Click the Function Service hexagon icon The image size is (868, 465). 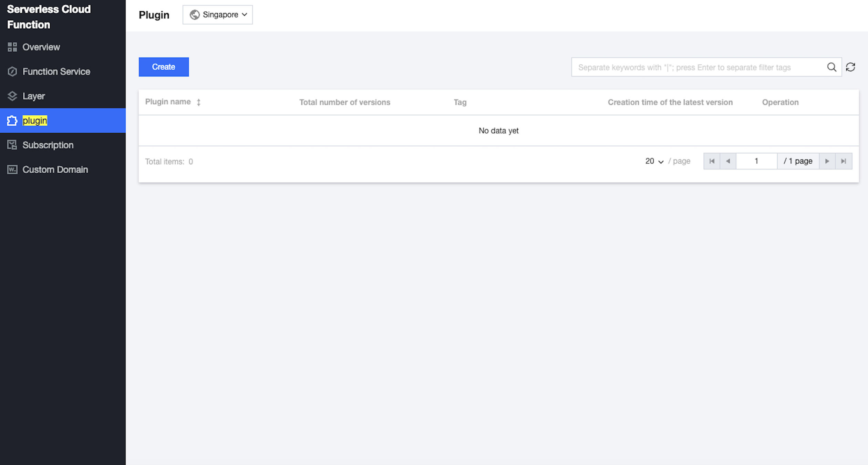12,72
